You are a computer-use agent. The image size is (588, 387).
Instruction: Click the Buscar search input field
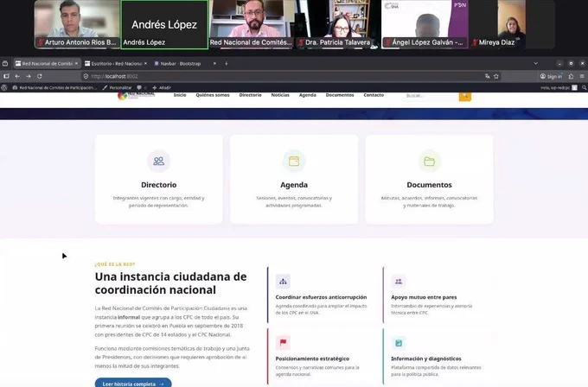point(431,96)
